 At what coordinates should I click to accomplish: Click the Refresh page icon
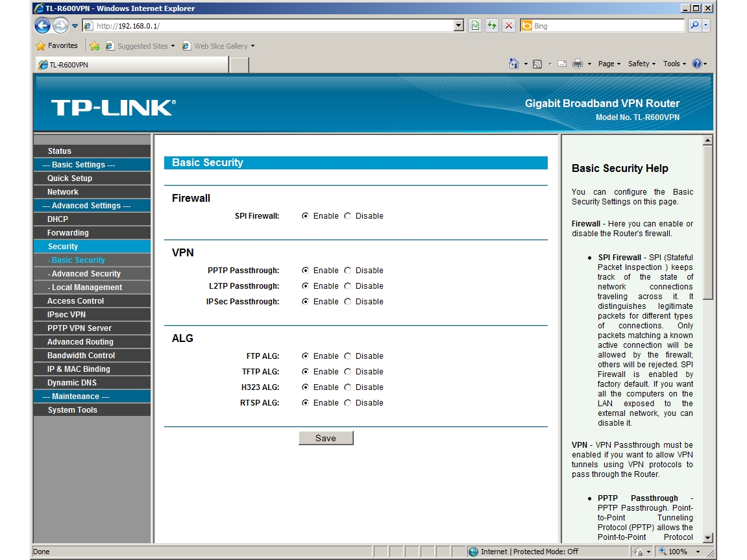tap(492, 26)
